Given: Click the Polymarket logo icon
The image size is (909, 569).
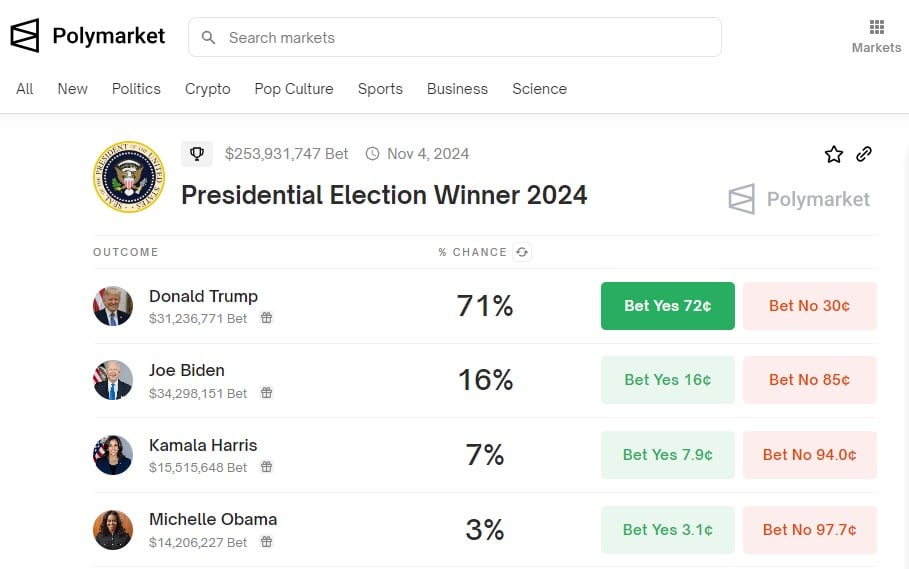Looking at the screenshot, I should click(x=25, y=36).
